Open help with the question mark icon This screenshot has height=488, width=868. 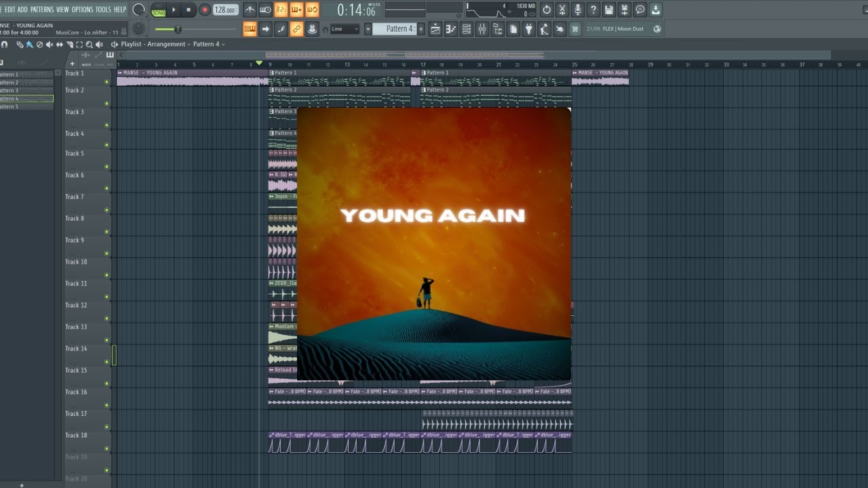593,9
